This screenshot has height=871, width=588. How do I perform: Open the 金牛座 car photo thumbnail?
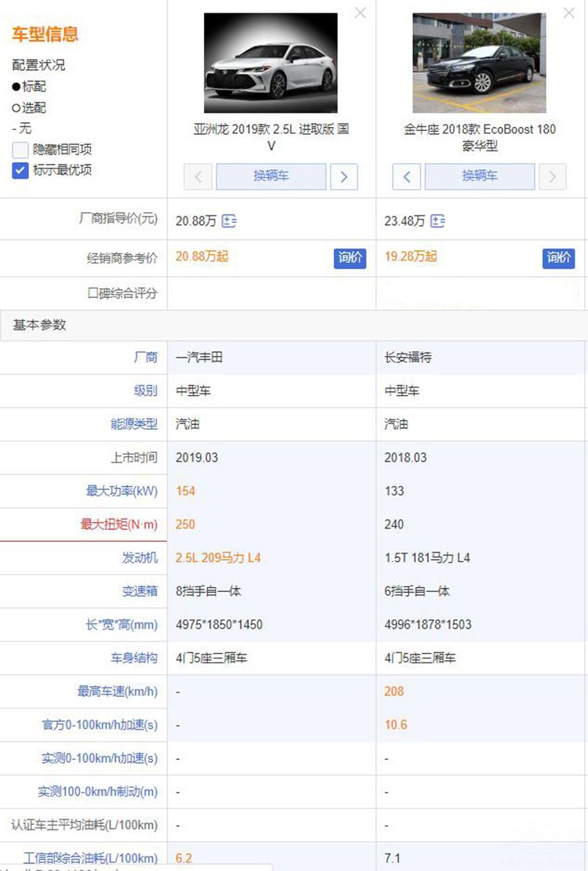pyautogui.click(x=479, y=63)
